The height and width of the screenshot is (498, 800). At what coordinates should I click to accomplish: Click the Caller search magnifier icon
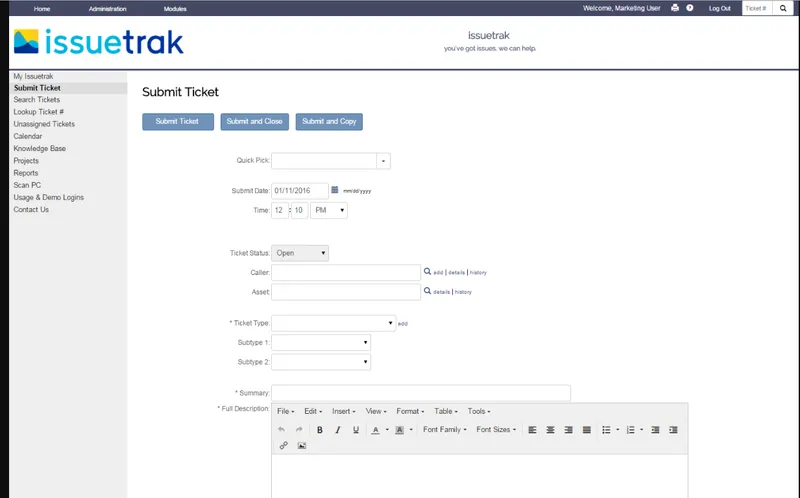(x=428, y=271)
